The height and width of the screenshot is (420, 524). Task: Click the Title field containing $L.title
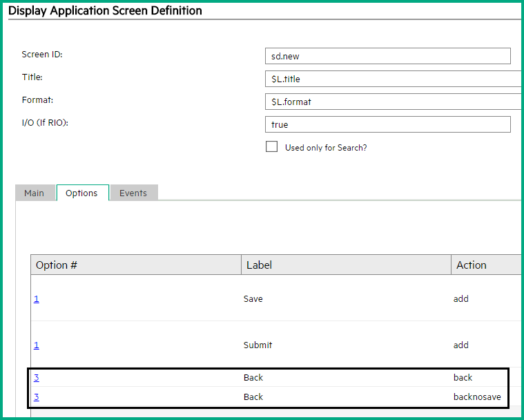[x=394, y=79]
